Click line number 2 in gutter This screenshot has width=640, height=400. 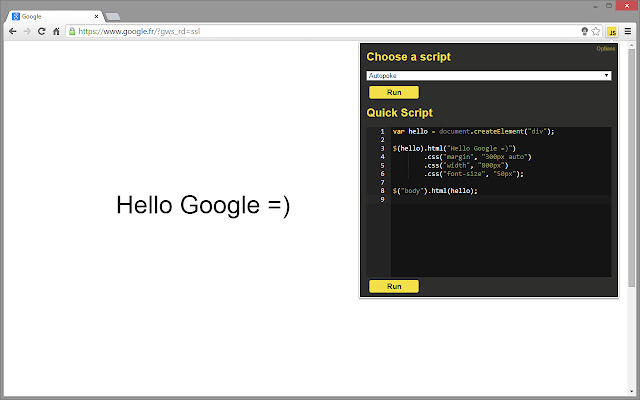click(x=382, y=140)
